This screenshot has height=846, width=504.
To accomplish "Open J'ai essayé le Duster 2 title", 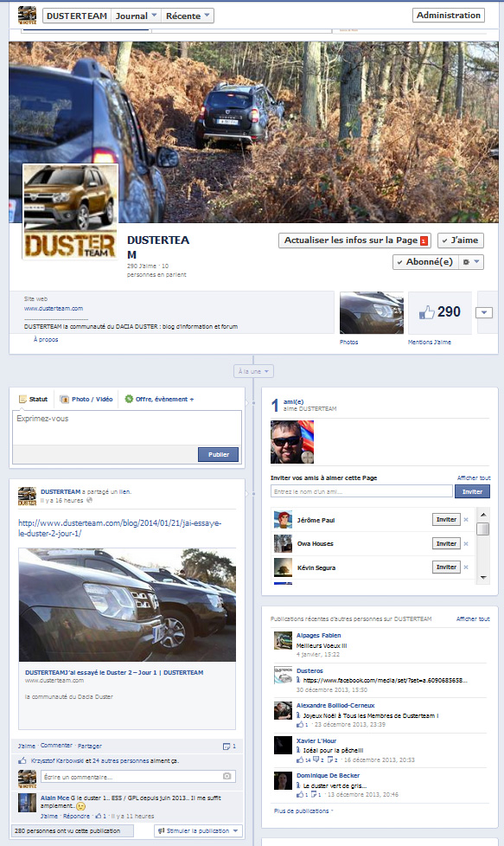I will point(114,673).
